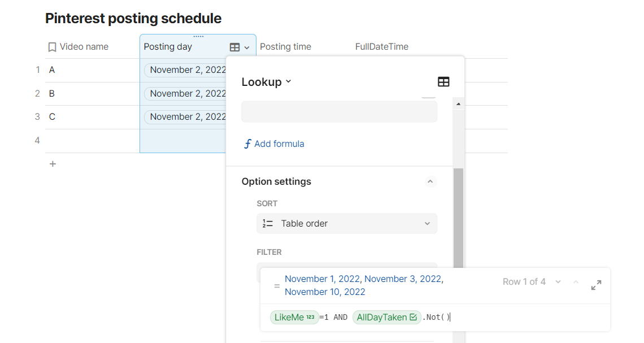Click the AllDayTaken checkbox column chip
644x343 pixels.
pyautogui.click(x=386, y=318)
